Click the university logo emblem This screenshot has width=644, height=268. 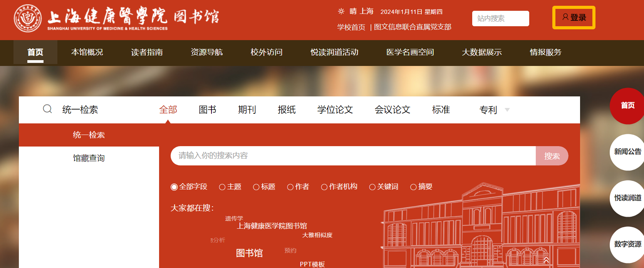28,18
